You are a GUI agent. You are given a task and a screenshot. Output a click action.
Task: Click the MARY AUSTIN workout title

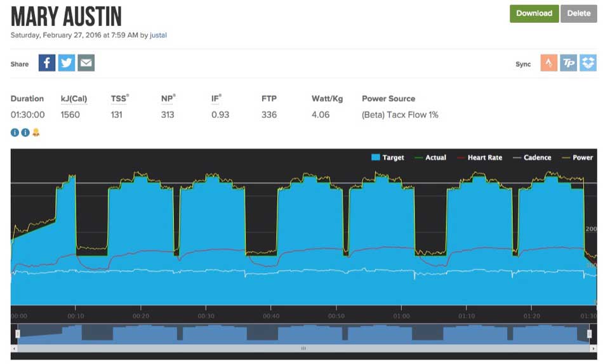pyautogui.click(x=66, y=16)
